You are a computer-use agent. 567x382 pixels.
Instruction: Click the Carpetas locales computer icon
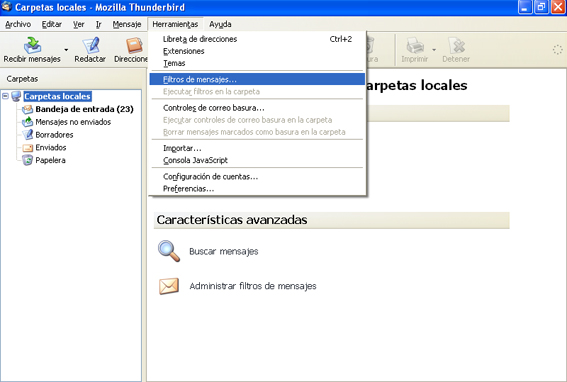[16, 96]
